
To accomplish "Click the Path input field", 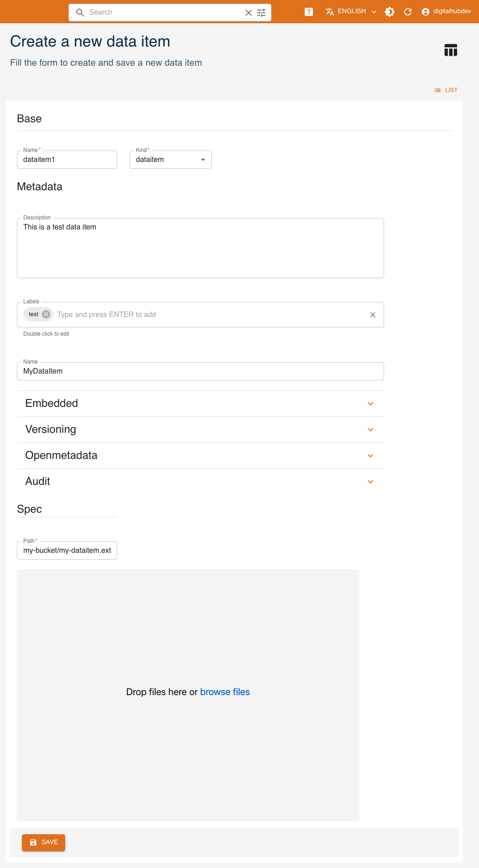I will click(x=67, y=551).
